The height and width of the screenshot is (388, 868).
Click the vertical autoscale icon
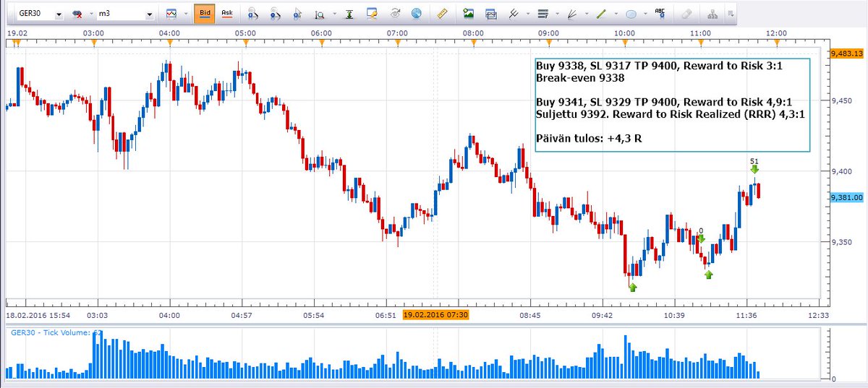[x=349, y=14]
